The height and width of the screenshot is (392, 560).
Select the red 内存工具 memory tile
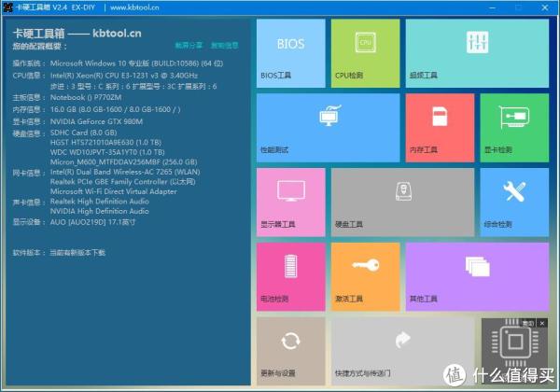click(440, 128)
